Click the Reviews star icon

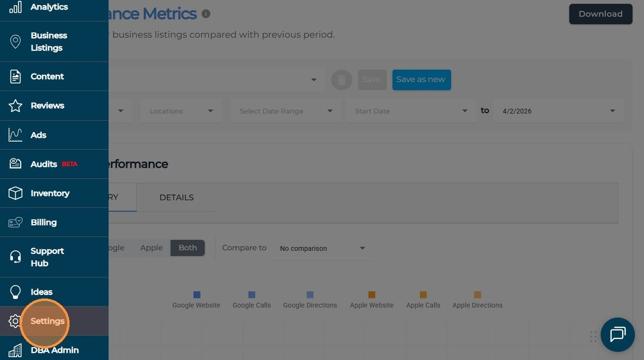tap(15, 106)
